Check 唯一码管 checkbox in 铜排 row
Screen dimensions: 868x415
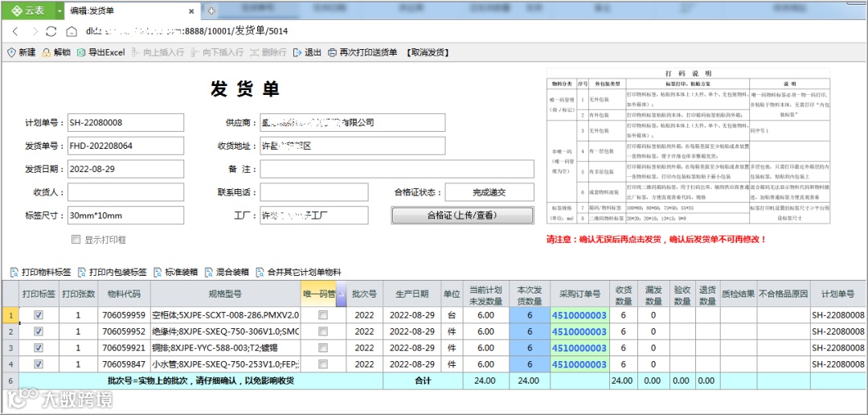click(323, 348)
